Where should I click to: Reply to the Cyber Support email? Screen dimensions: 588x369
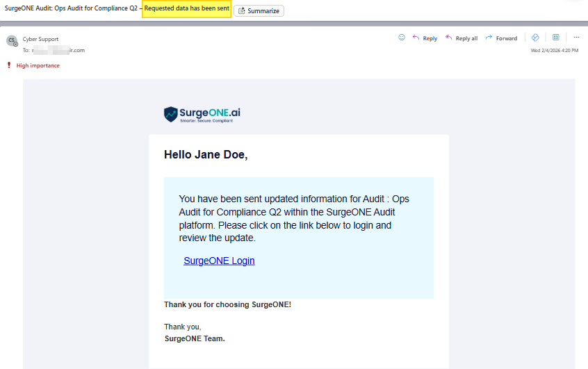click(x=425, y=38)
